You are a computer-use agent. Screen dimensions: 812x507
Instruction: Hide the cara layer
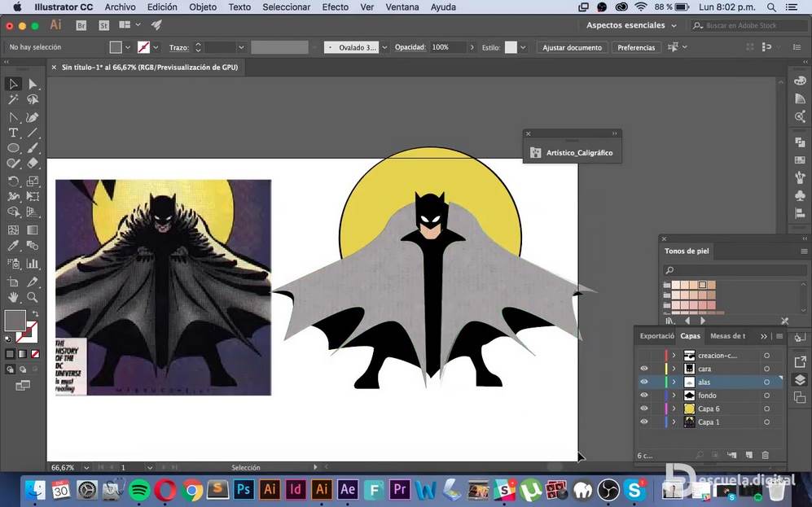[643, 369]
